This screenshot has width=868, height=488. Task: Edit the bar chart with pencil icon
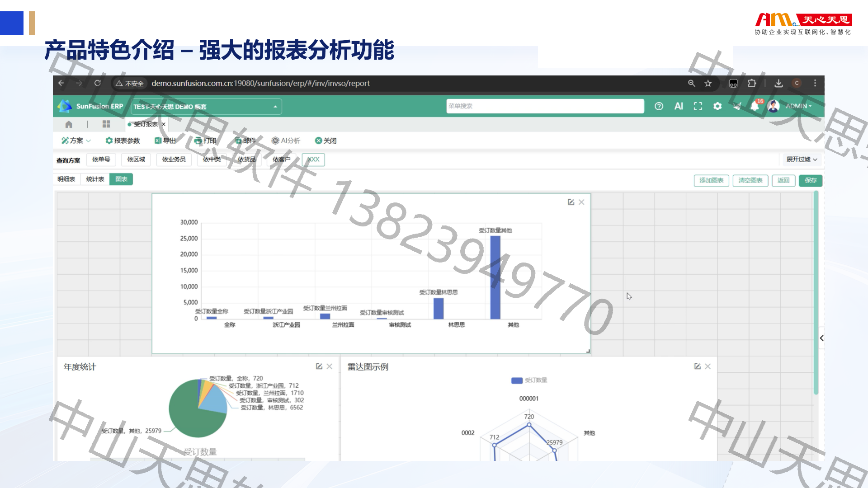click(571, 202)
